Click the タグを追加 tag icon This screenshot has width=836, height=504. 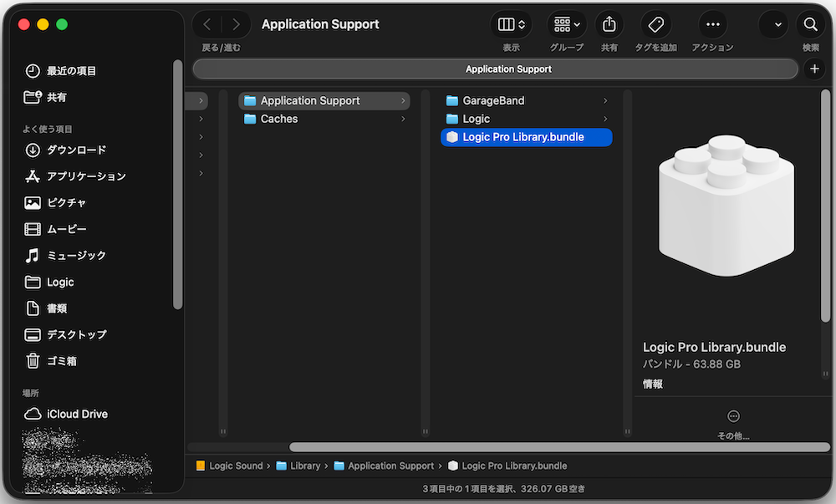(655, 24)
